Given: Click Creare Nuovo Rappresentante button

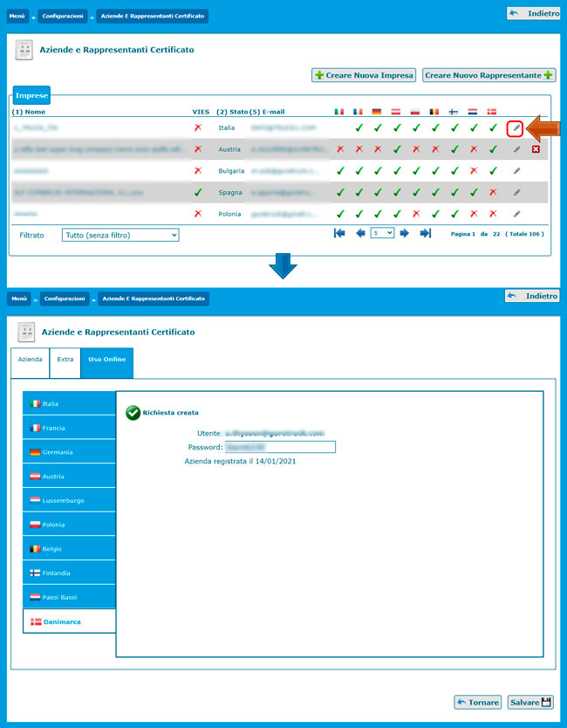Looking at the screenshot, I should (x=489, y=75).
